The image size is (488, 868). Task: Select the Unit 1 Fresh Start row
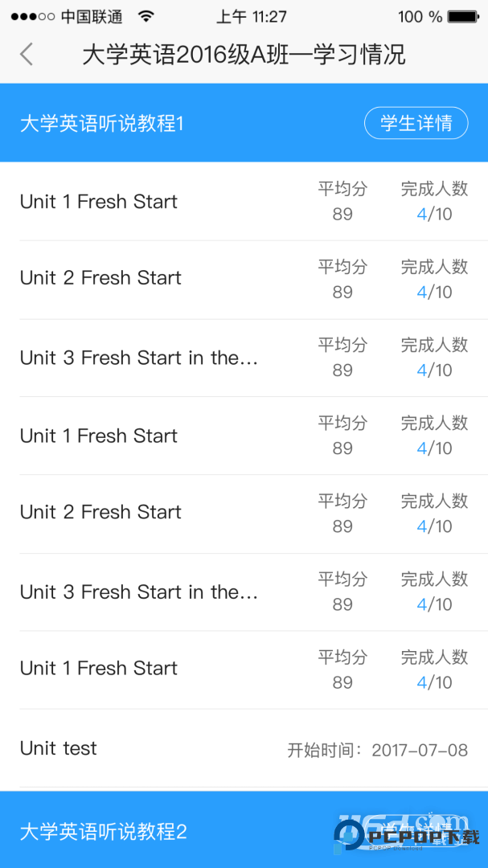click(98, 202)
